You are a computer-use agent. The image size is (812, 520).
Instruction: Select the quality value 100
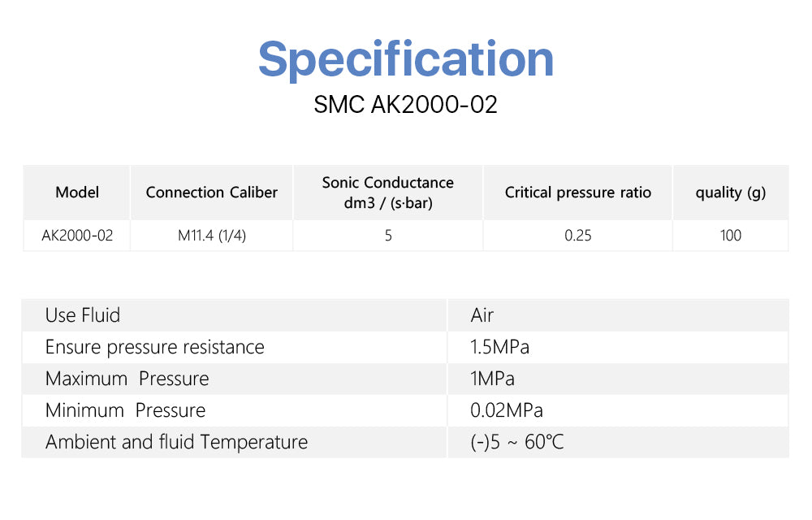click(731, 236)
